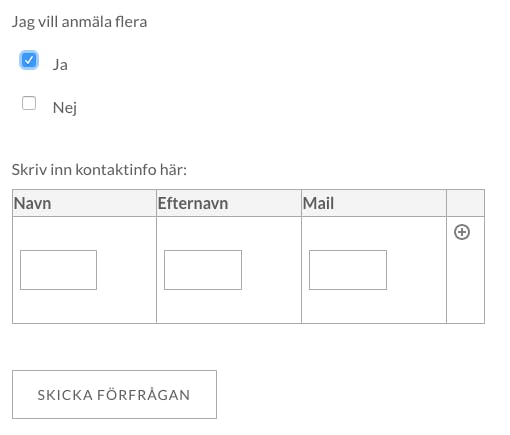Image resolution: width=510 pixels, height=435 pixels.
Task: Click the Navn column header
Action: (84, 203)
